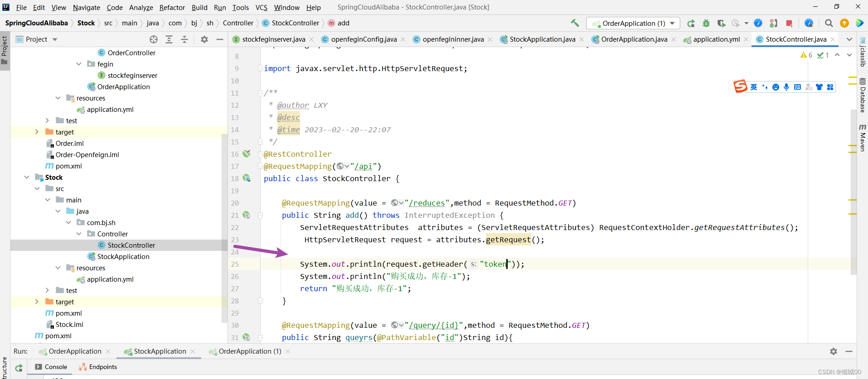
Task: Click Controller breadcrumb in navigation bar
Action: click(238, 23)
